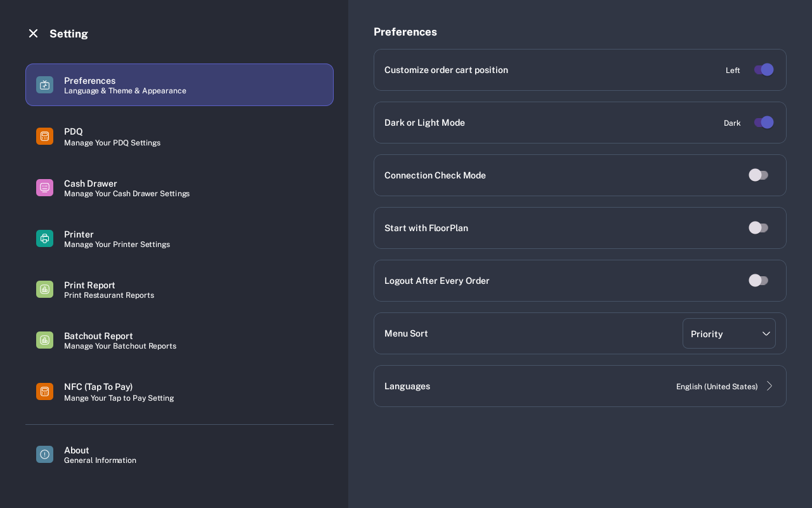Toggle Dark or Light Mode switch

764,123
